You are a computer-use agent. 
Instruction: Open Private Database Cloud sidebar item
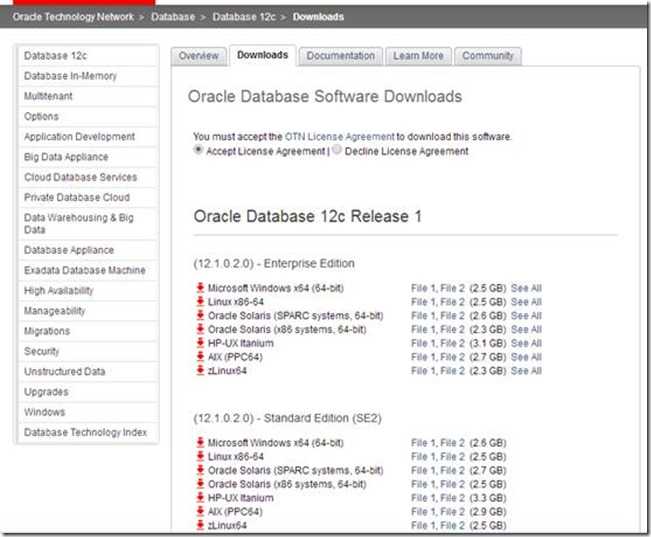88,198
